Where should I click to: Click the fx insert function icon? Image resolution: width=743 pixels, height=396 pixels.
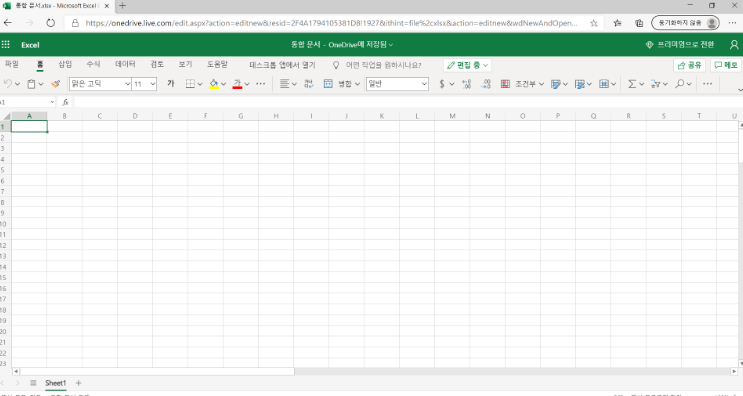[x=65, y=102]
